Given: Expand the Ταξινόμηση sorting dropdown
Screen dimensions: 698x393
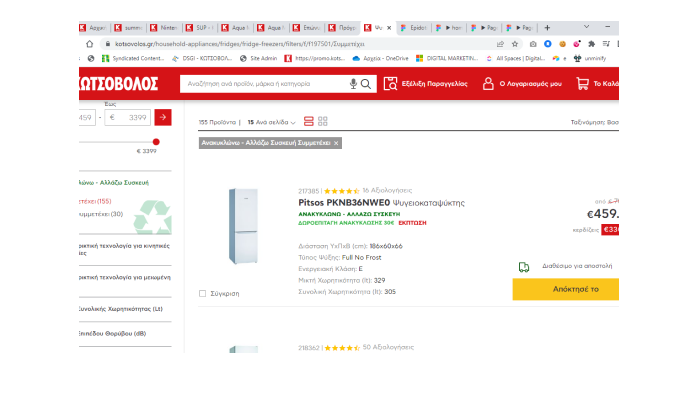Looking at the screenshot, I should click(x=595, y=122).
